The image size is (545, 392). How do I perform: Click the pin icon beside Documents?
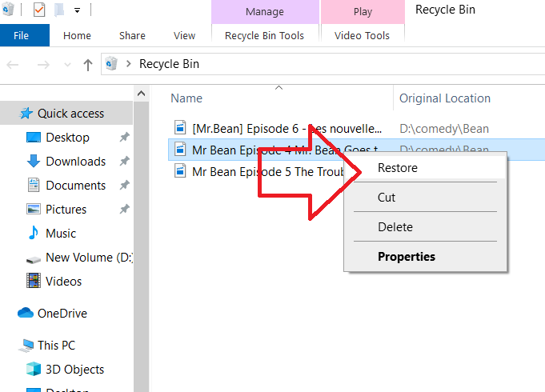click(x=124, y=186)
